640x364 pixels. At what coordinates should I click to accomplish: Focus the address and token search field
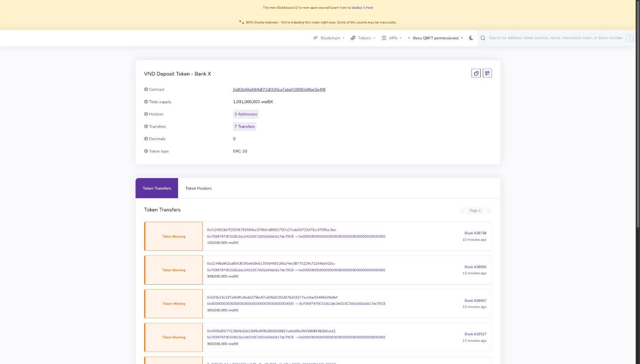[556, 38]
